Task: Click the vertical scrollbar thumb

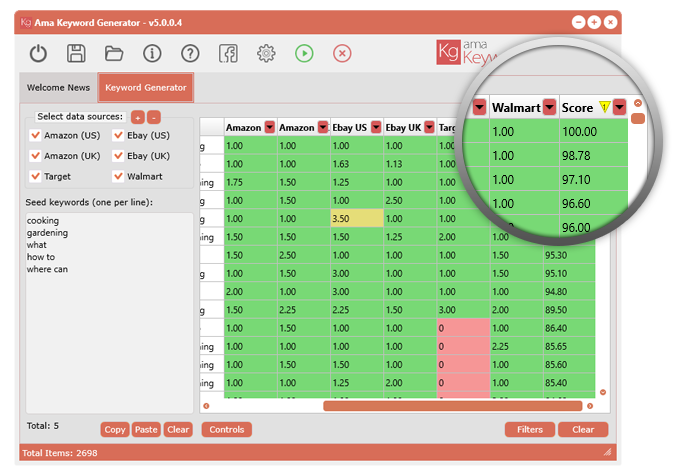Action: coord(638,118)
